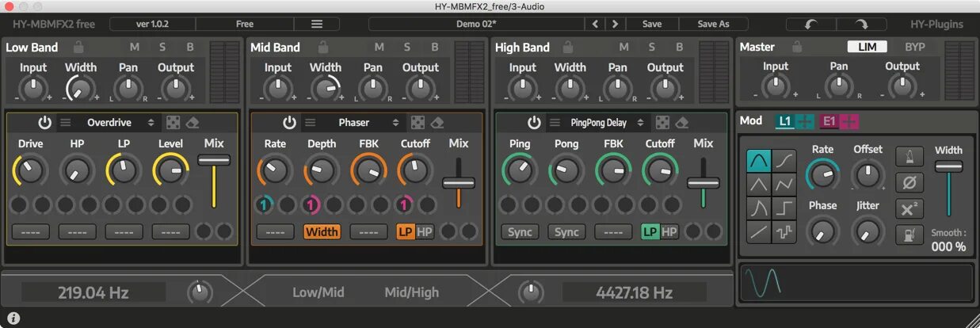
Task: Enable the master LIM limiter
Action: click(867, 48)
